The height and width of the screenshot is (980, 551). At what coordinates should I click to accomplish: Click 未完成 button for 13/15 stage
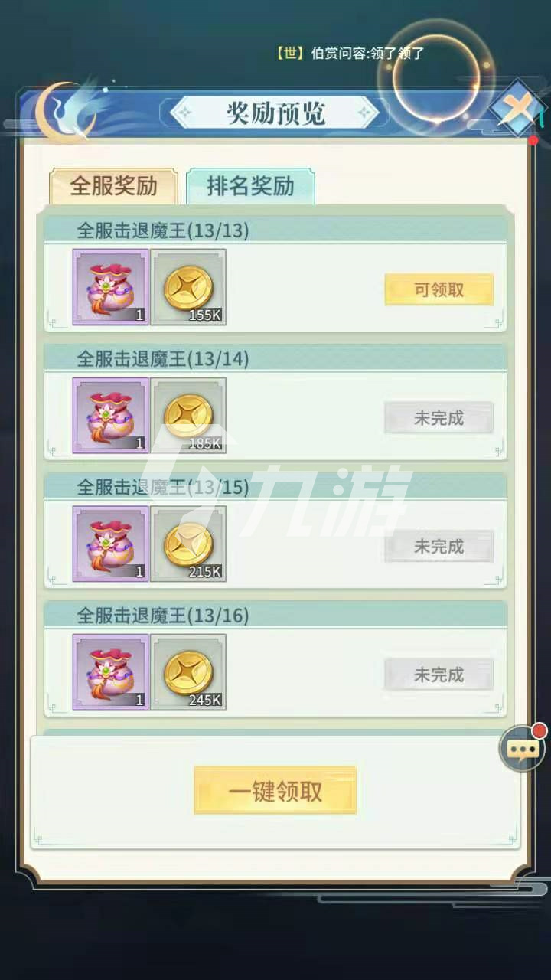[439, 547]
